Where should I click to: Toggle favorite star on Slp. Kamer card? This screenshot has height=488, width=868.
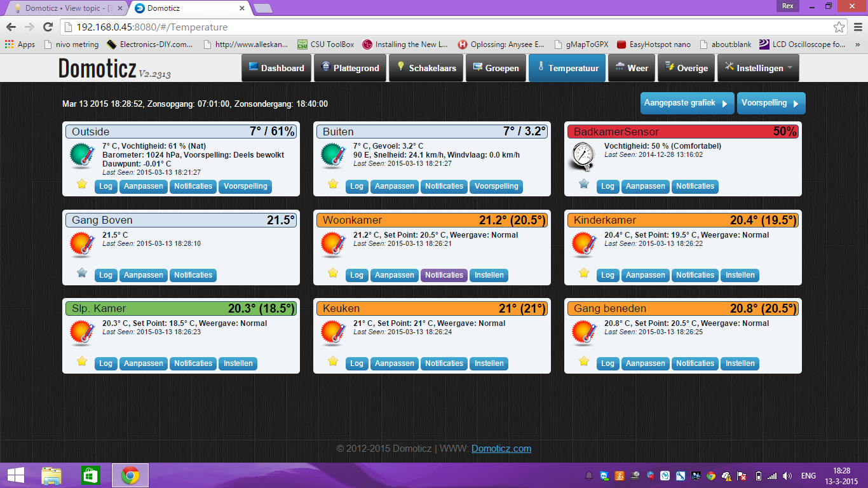[81, 362]
